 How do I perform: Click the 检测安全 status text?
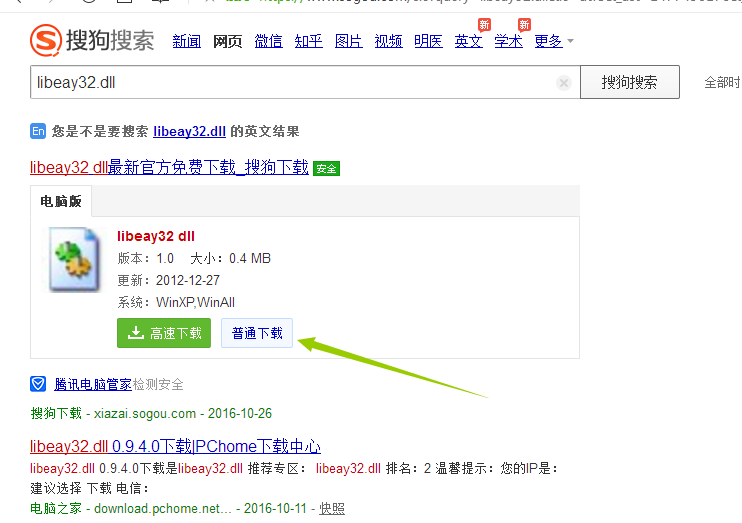tap(158, 384)
